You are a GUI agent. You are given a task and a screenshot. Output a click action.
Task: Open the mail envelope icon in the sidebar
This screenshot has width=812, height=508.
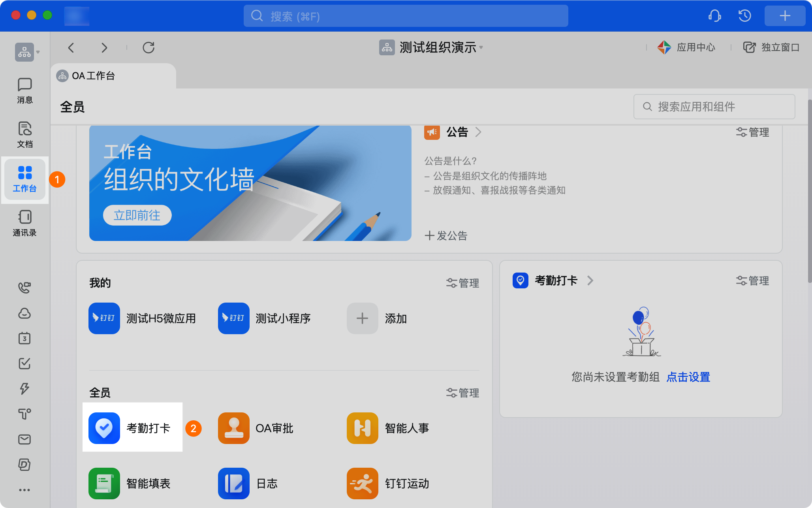click(x=24, y=439)
